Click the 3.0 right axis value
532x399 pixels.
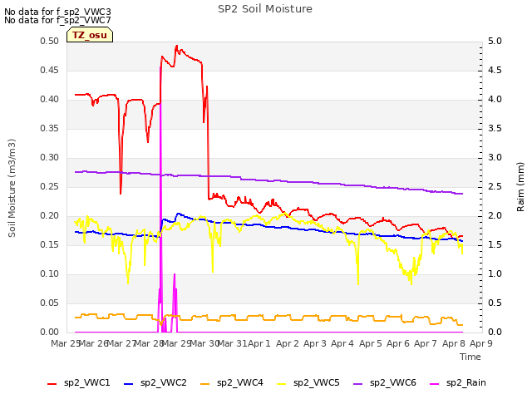(x=495, y=158)
